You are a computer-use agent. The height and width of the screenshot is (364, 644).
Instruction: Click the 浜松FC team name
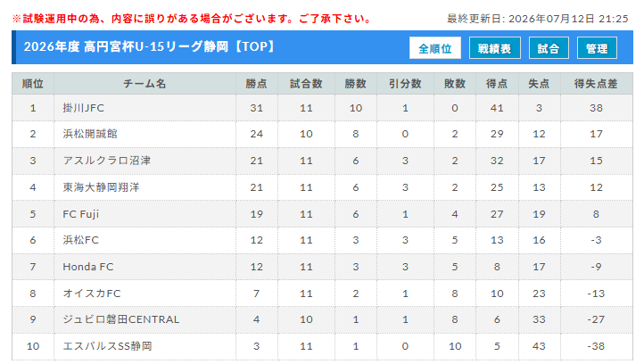[80, 240]
